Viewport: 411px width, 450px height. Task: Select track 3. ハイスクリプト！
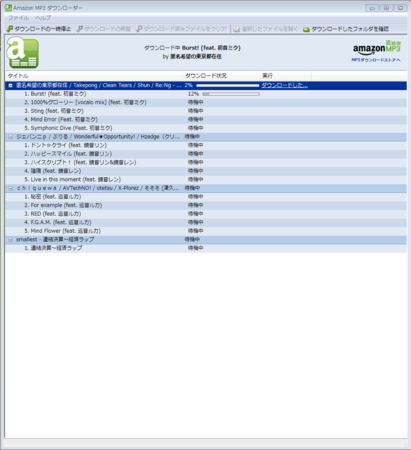tap(80, 162)
